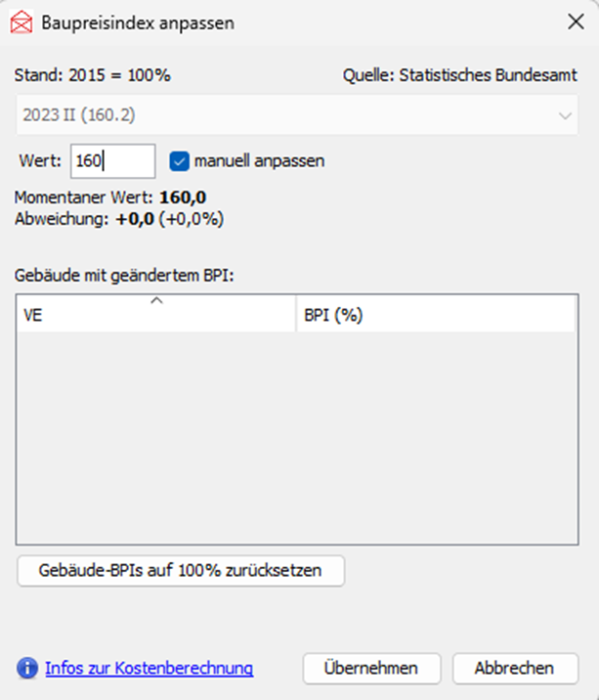Click the blue info icon

26,669
